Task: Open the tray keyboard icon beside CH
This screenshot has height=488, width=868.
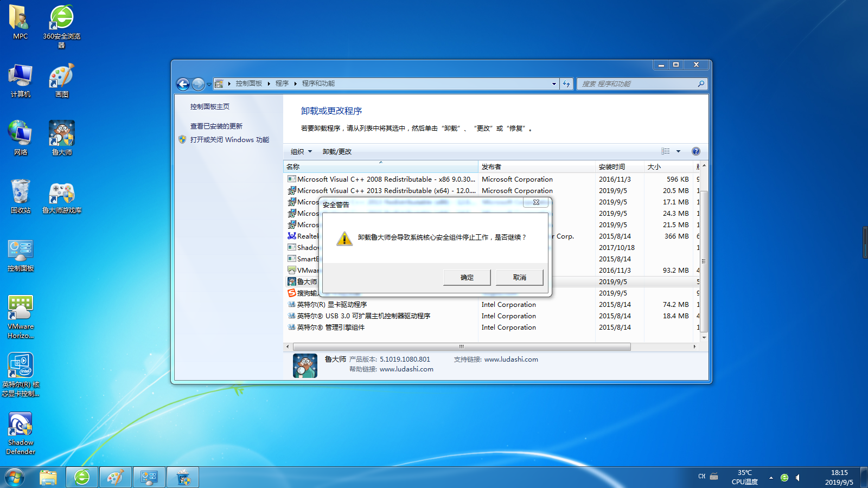Action: pyautogui.click(x=714, y=477)
